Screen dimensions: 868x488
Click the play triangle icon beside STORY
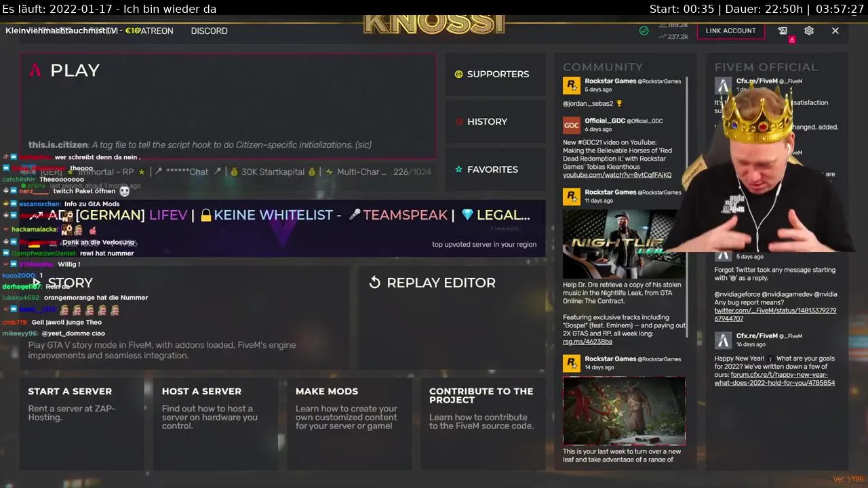coord(36,283)
